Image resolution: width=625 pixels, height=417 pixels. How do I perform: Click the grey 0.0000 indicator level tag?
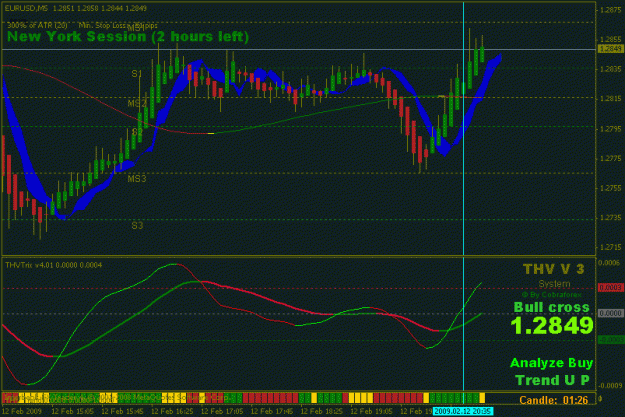coord(611,314)
